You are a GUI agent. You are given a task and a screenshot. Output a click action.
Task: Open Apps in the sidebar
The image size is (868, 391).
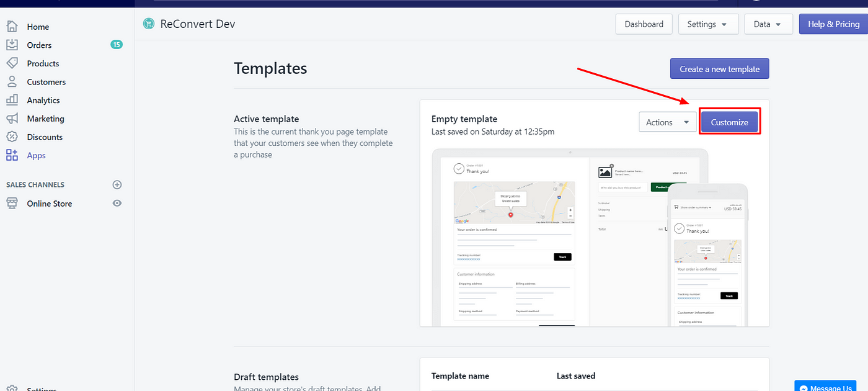click(x=36, y=155)
